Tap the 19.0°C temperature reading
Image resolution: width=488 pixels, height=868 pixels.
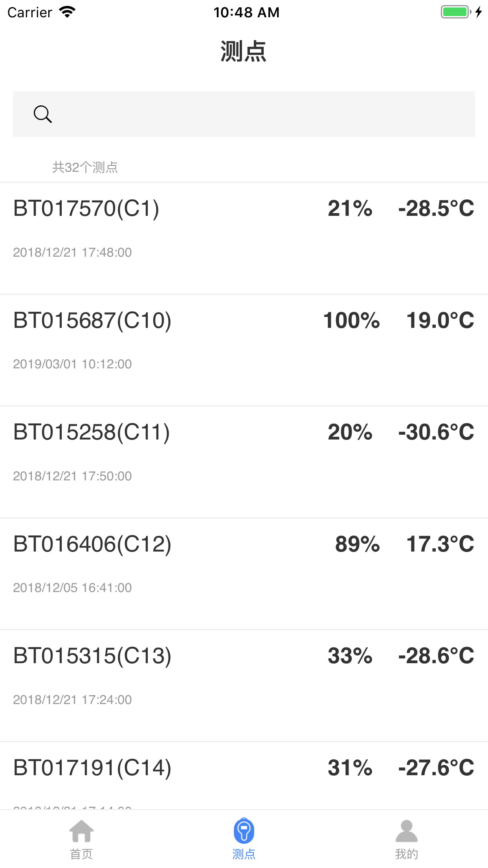[x=440, y=320]
